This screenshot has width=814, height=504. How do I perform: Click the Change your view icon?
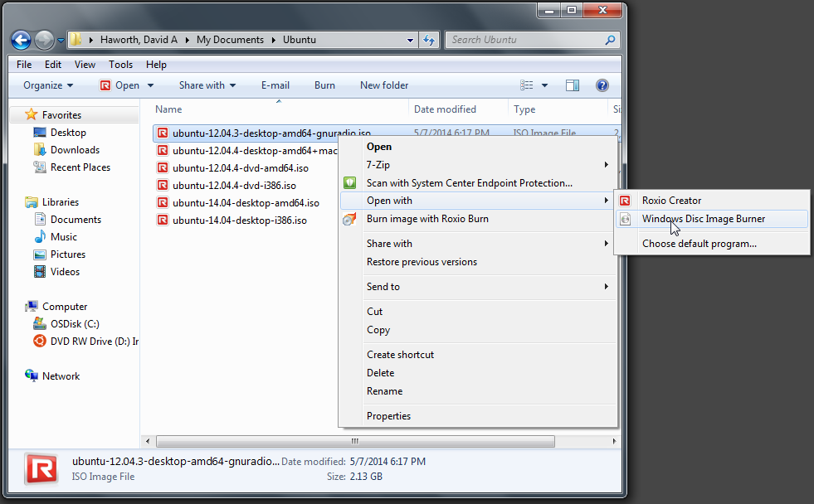click(x=526, y=85)
